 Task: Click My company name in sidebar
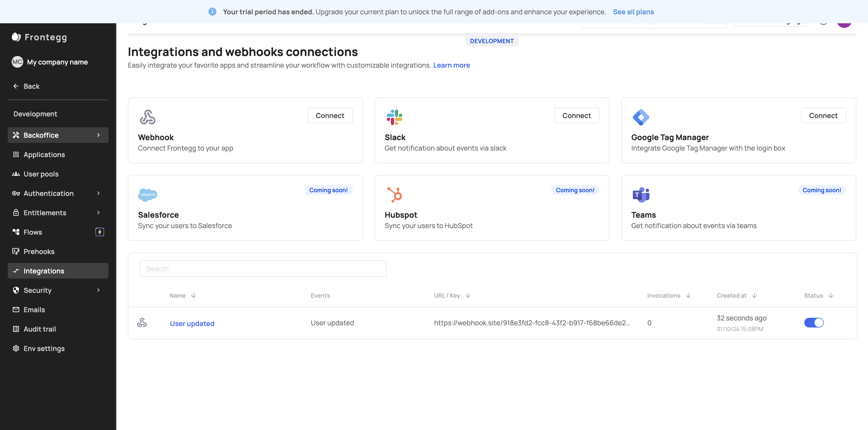[57, 62]
